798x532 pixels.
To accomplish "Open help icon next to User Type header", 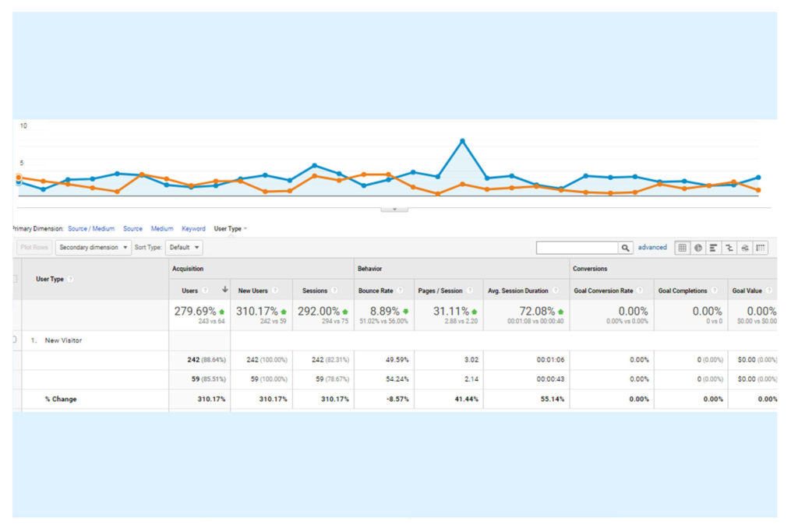I will [70, 279].
